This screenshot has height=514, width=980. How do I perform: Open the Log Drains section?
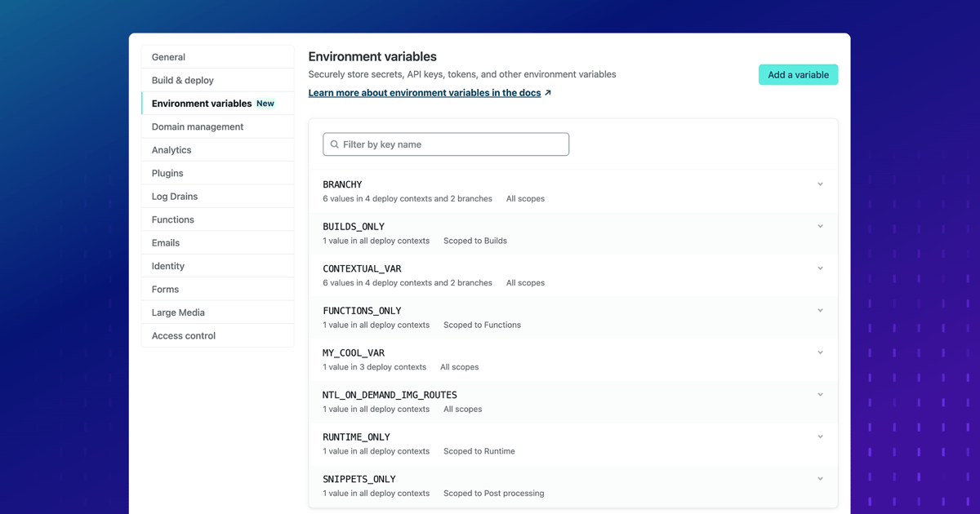pos(174,197)
